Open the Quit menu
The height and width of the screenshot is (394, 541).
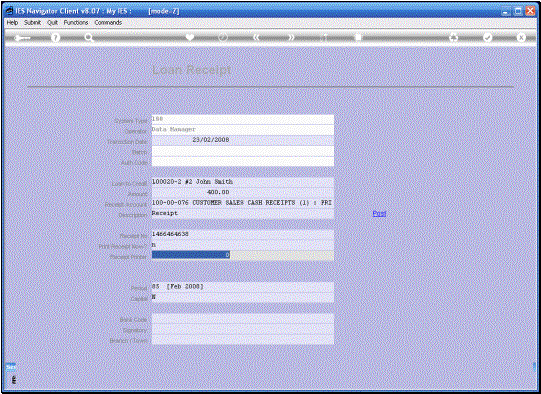(52, 22)
